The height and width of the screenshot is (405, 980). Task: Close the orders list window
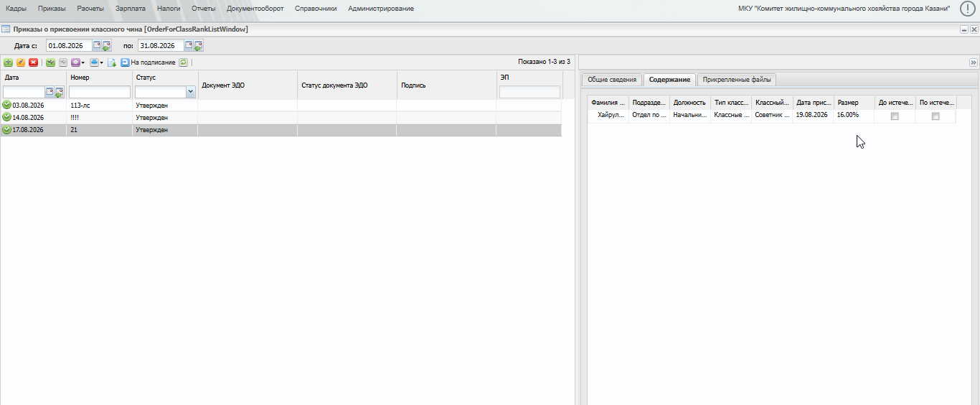coord(974,29)
